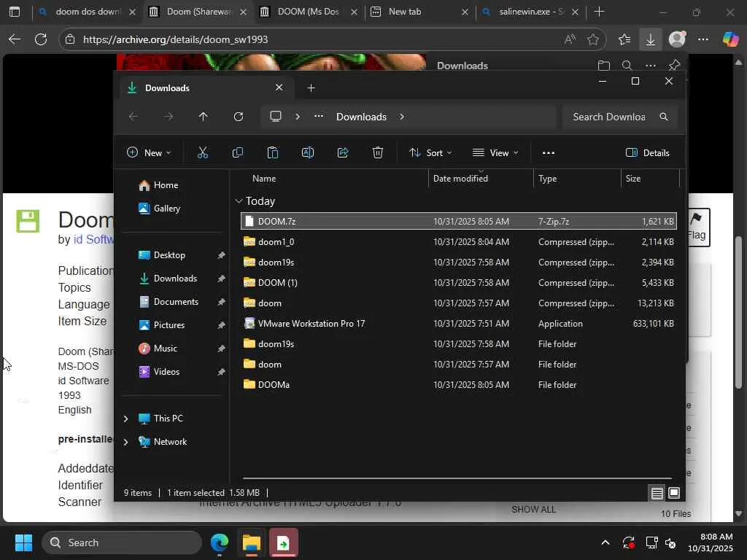Go up one folder with the Up arrow
The image size is (747, 560).
click(203, 117)
